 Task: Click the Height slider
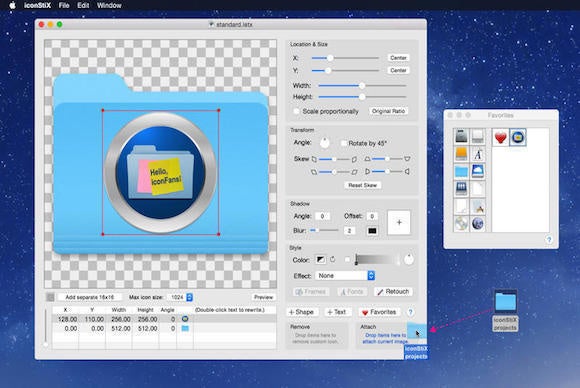[362, 97]
